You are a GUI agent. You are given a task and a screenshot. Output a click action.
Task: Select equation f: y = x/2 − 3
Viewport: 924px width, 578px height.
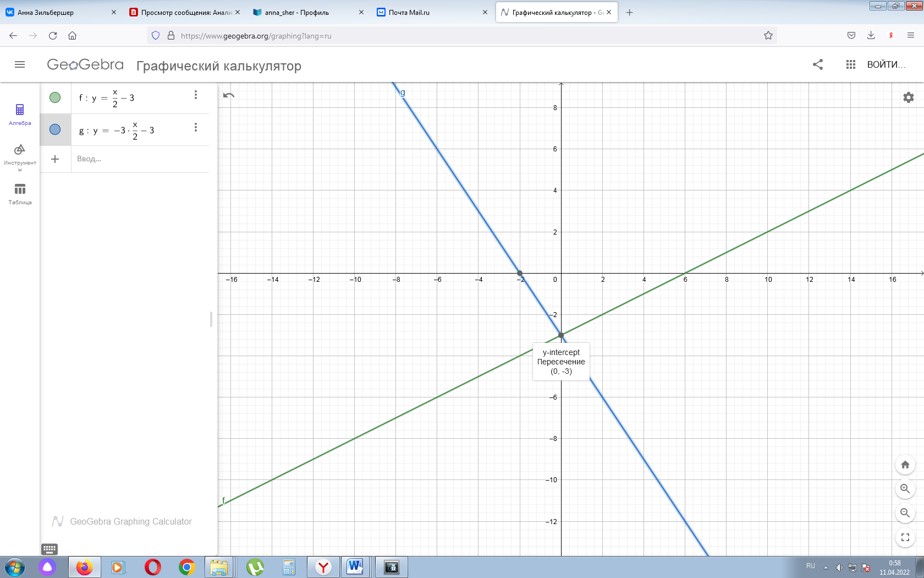tap(107, 98)
